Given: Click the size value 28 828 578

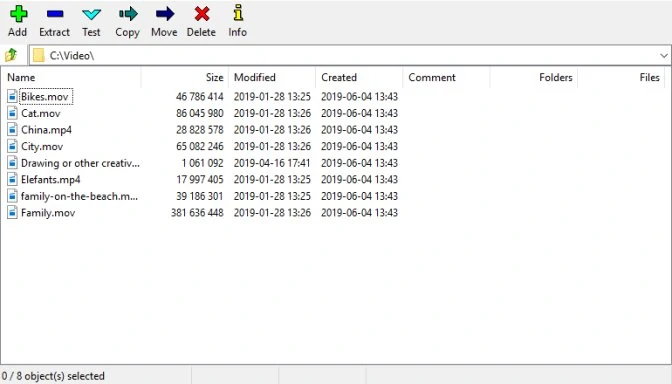Looking at the screenshot, I should tap(200, 130).
